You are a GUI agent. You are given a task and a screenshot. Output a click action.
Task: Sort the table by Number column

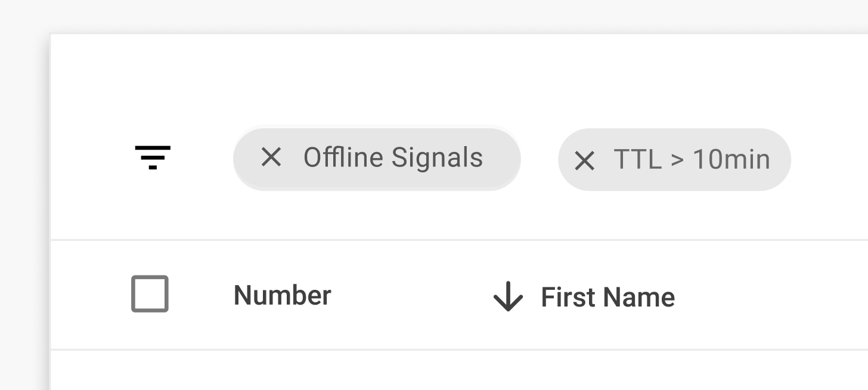click(x=282, y=295)
